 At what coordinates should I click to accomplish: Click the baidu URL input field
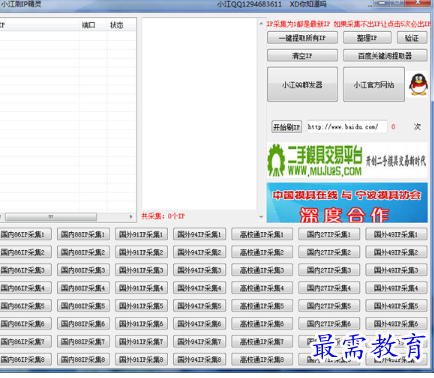(347, 127)
